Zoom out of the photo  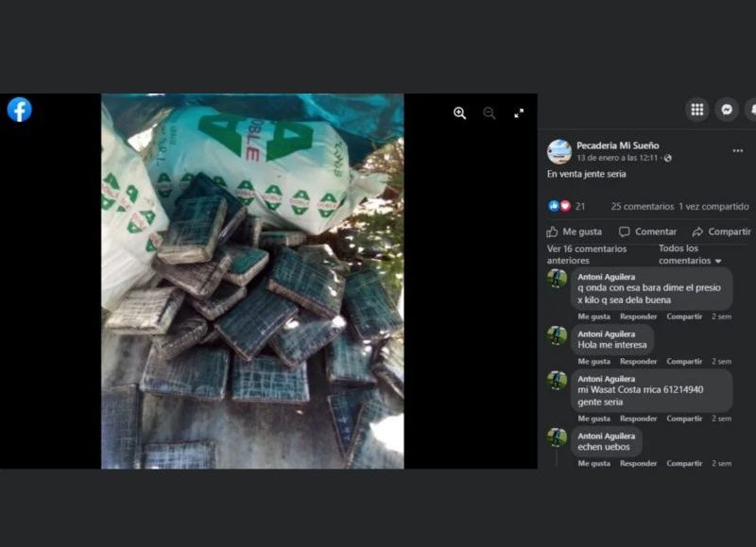tap(490, 112)
